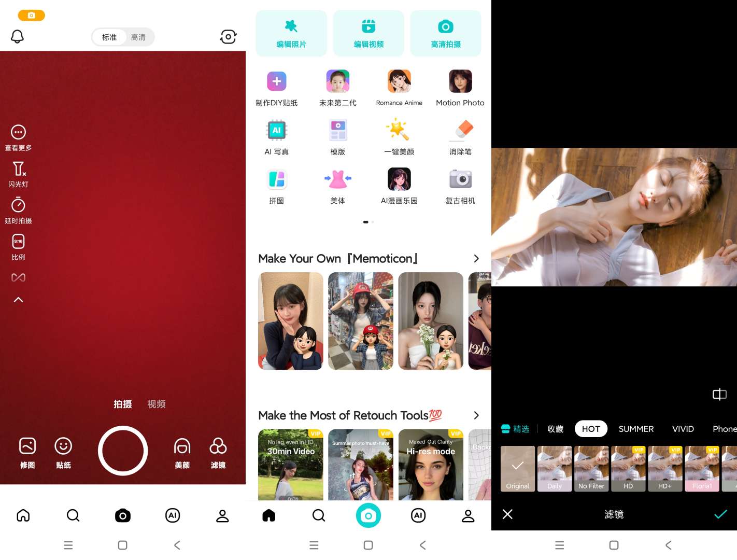This screenshot has height=560, width=737.
Task: Switch quality toggle to 高清 mode
Action: (138, 37)
